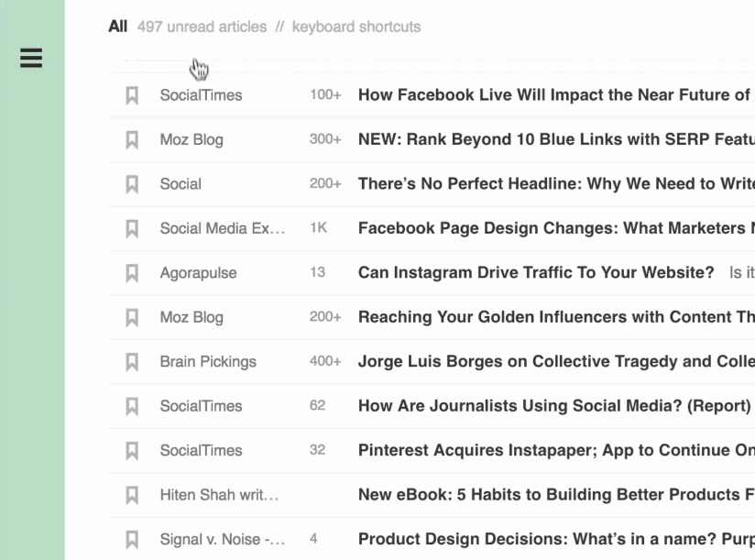755x560 pixels.
Task: Open How Are Journalists Using Social Media? (Report)
Action: point(554,405)
